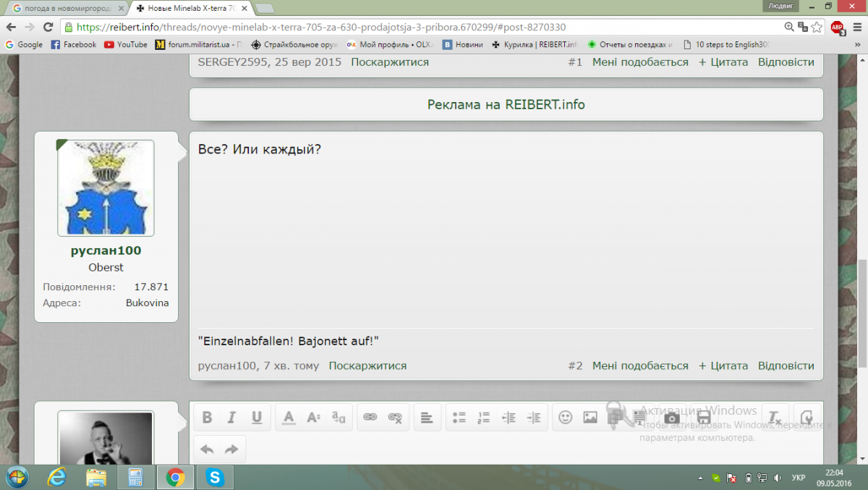Show hidden system tray icons
The height and width of the screenshot is (490, 868).
click(700, 478)
